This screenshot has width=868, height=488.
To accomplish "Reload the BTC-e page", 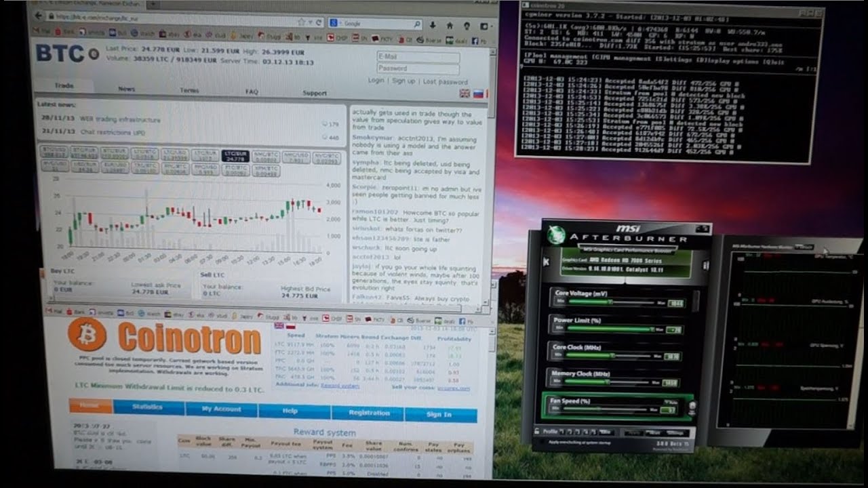I will coord(319,22).
